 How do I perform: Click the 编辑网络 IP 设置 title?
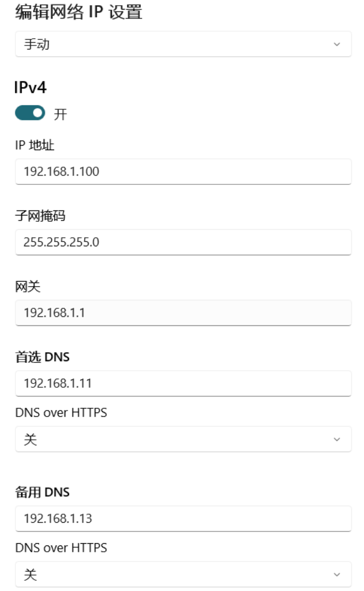78,12
